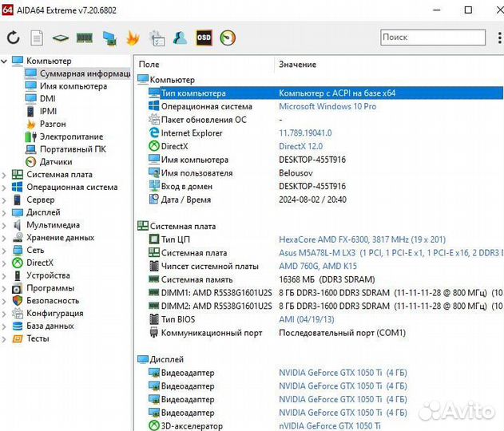Expand the Сеть tree node
The height and width of the screenshot is (431, 504).
click(x=4, y=251)
